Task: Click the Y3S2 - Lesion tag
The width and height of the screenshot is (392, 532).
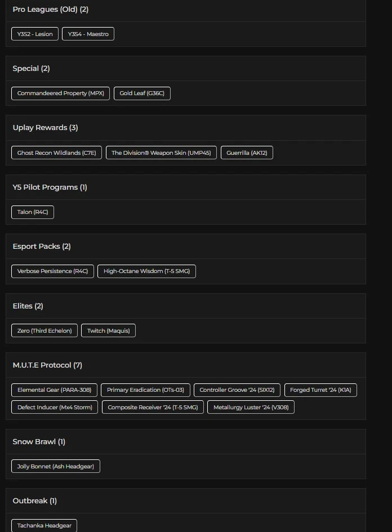Action: pyautogui.click(x=35, y=34)
